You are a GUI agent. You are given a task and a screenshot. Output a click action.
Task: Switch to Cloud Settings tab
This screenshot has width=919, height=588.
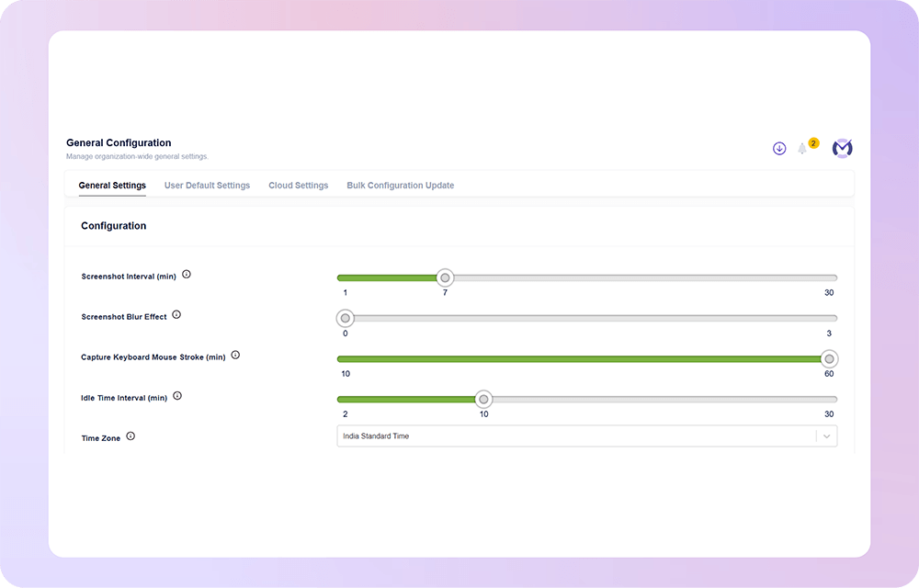299,185
